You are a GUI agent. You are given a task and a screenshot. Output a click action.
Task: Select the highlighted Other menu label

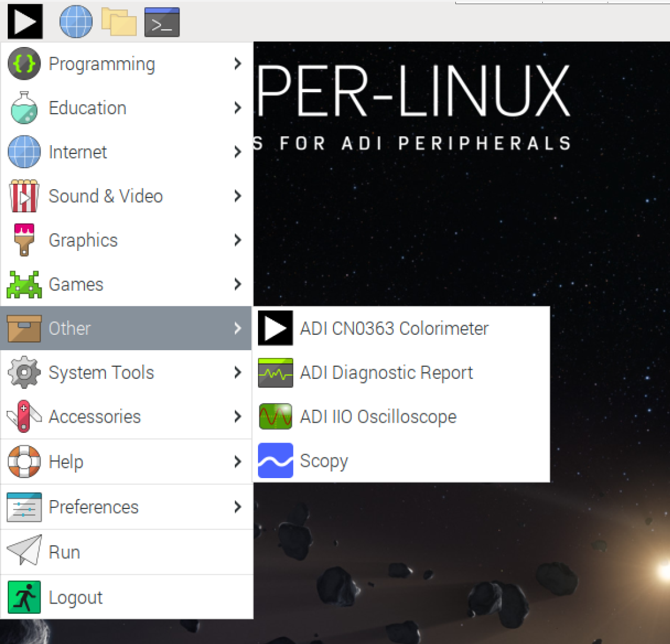70,329
